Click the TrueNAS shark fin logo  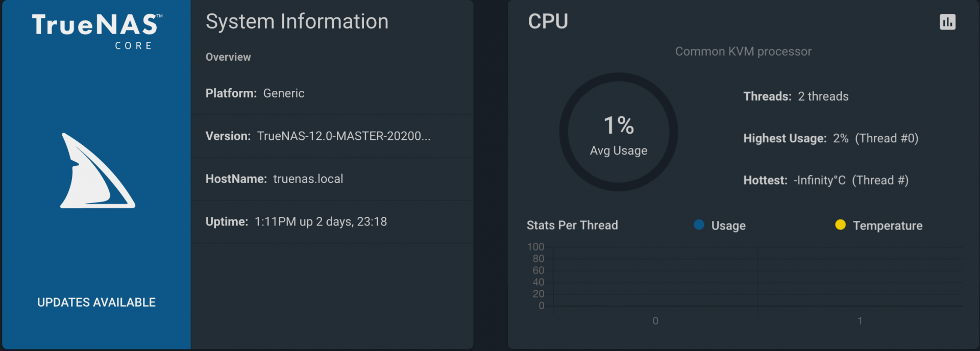[97, 170]
